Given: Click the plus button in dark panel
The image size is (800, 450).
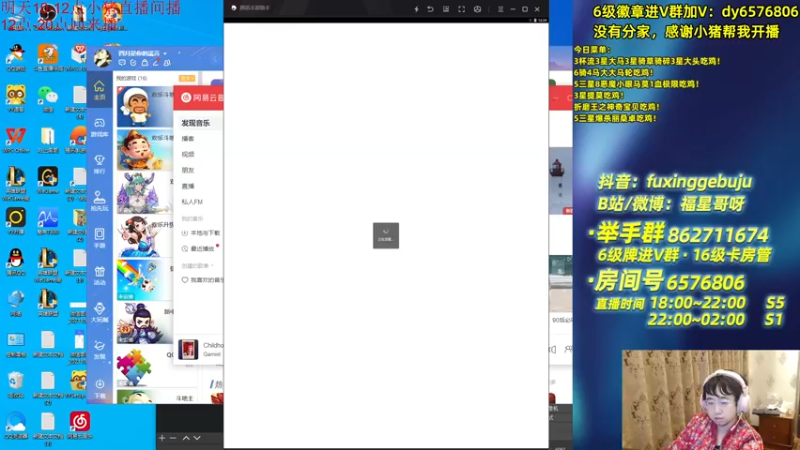Looking at the screenshot, I should [x=162, y=438].
